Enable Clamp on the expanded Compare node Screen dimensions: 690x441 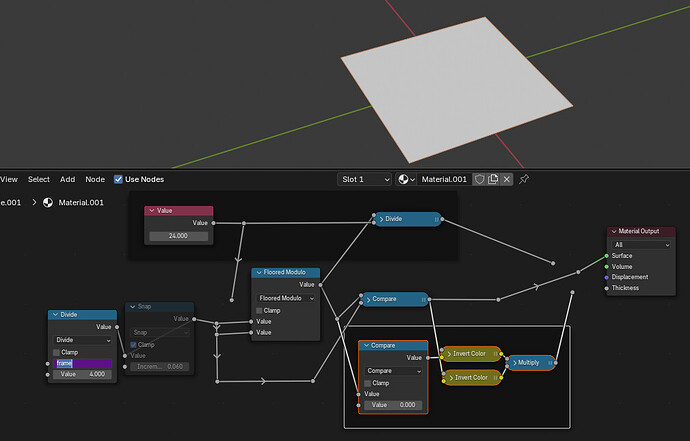[368, 383]
